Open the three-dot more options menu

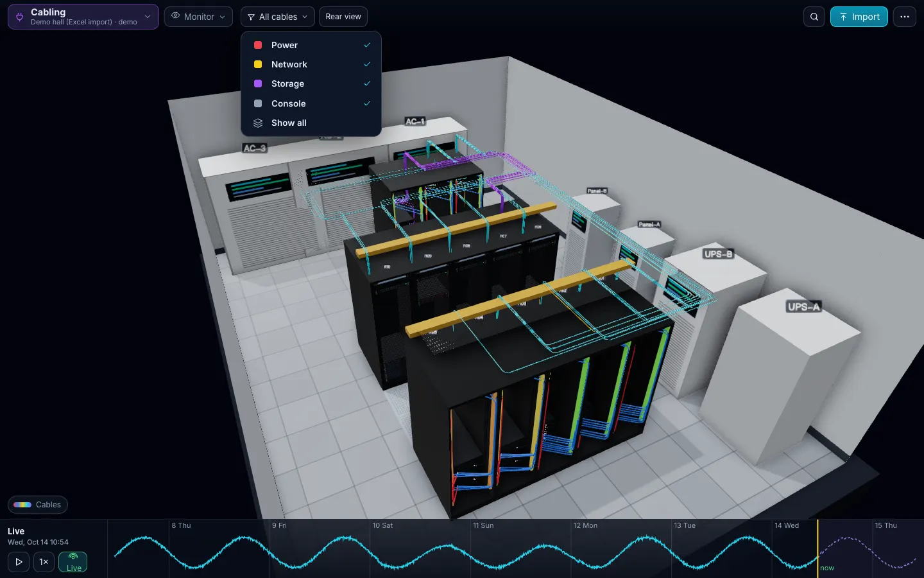[x=905, y=17]
